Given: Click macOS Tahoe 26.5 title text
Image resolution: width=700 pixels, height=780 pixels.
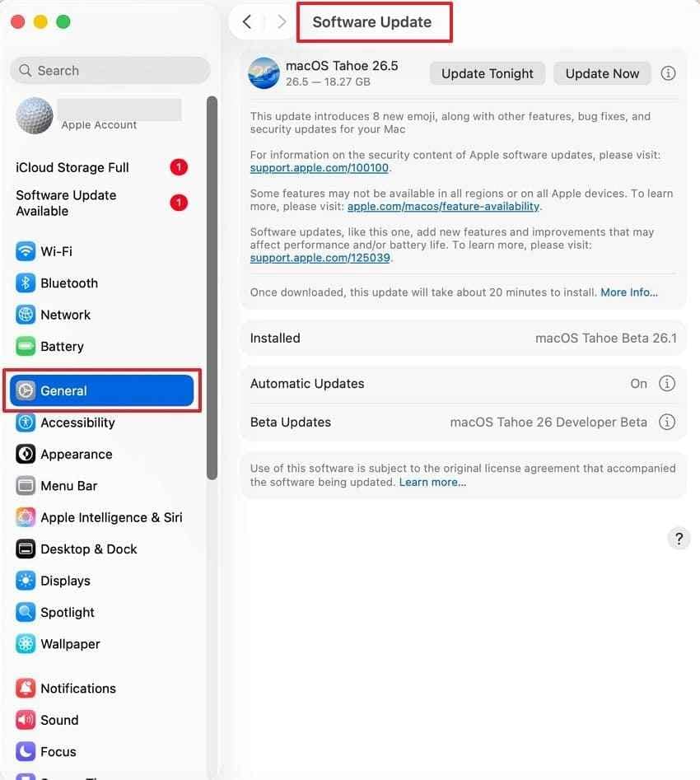Looking at the screenshot, I should [x=342, y=66].
